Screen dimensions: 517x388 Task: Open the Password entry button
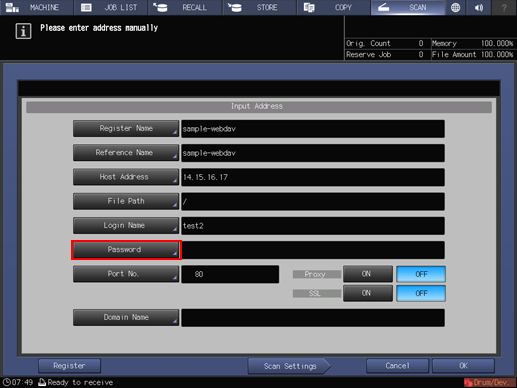[x=126, y=250]
